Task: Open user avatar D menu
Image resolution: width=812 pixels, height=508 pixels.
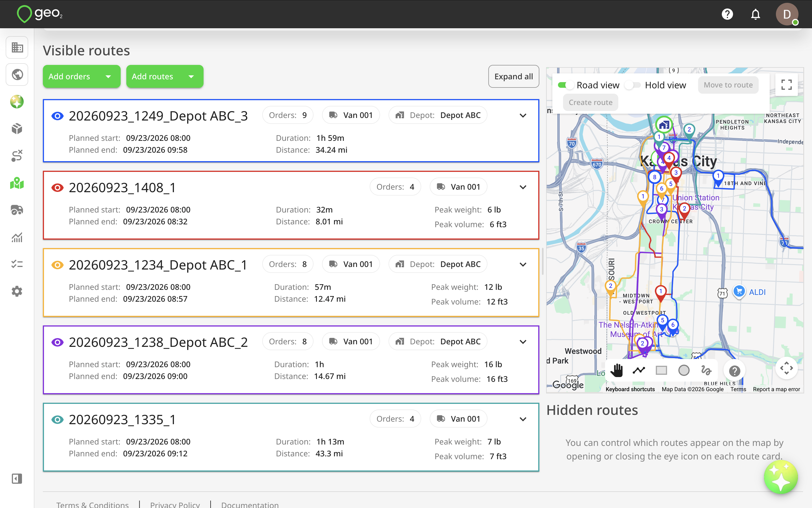Action: coord(787,14)
